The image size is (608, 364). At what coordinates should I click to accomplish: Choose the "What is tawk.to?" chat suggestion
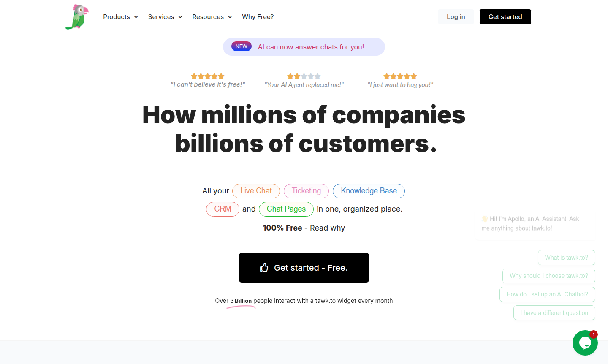pos(566,258)
